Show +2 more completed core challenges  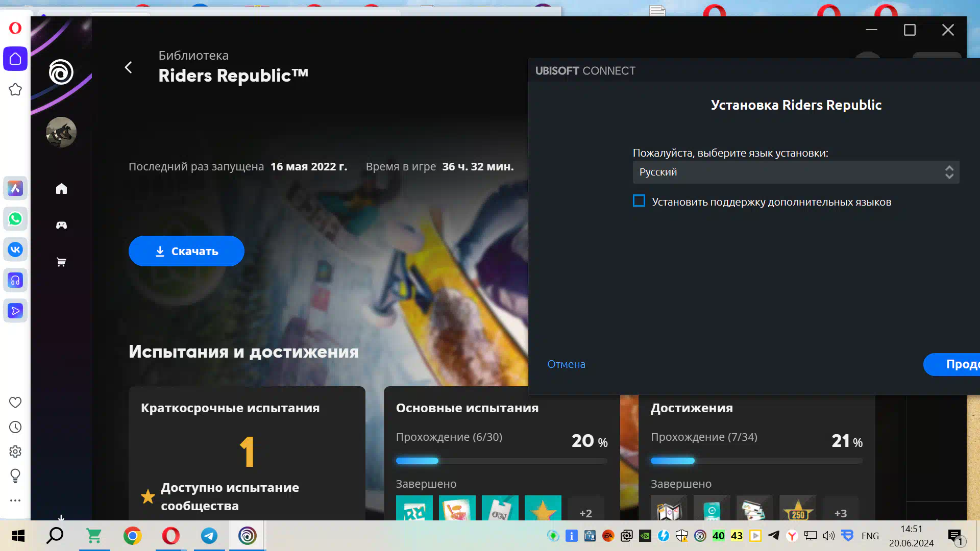pyautogui.click(x=585, y=510)
